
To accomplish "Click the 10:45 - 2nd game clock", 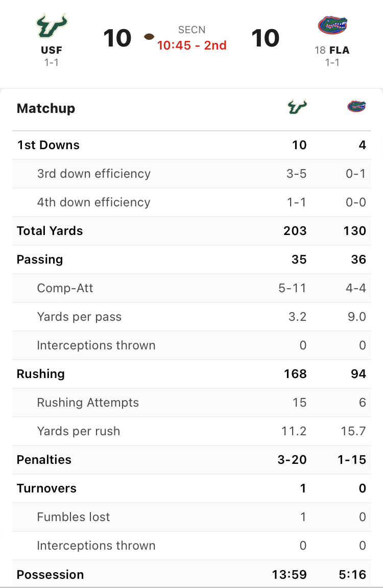I will [192, 45].
